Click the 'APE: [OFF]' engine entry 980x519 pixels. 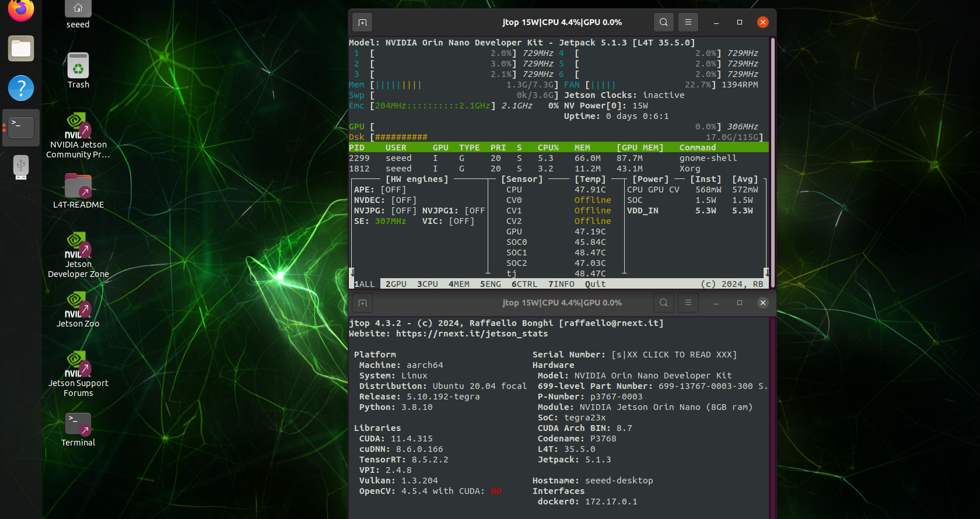(x=380, y=190)
